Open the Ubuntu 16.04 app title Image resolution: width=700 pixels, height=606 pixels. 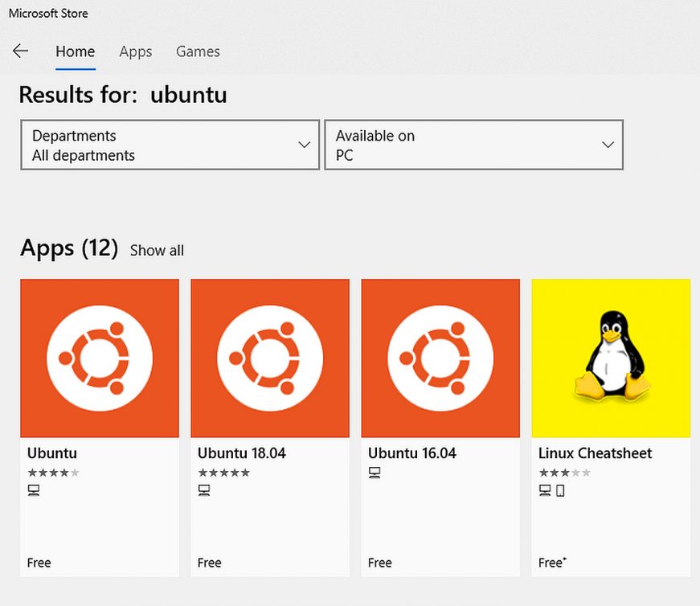(412, 453)
